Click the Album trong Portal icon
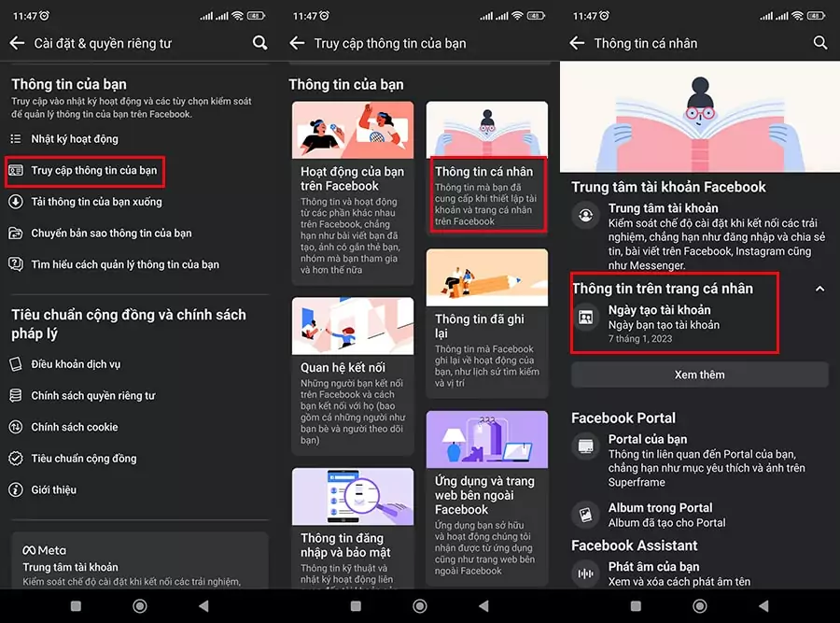 (x=585, y=515)
